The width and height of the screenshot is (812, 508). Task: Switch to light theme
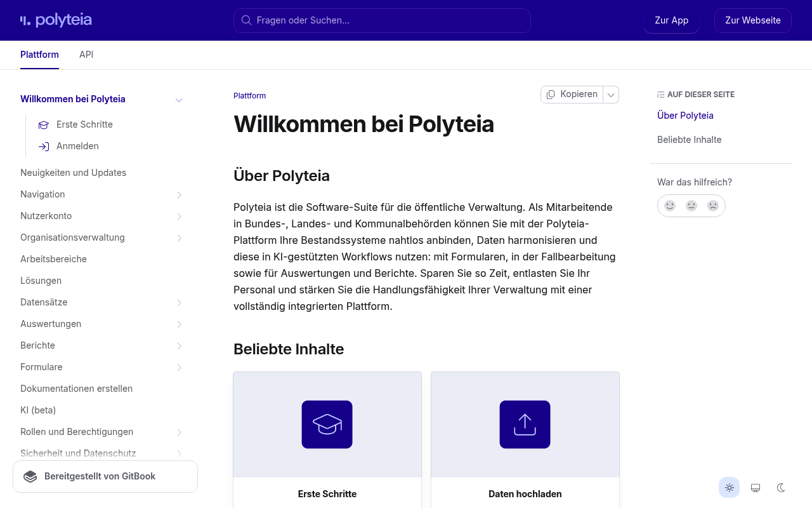click(730, 488)
